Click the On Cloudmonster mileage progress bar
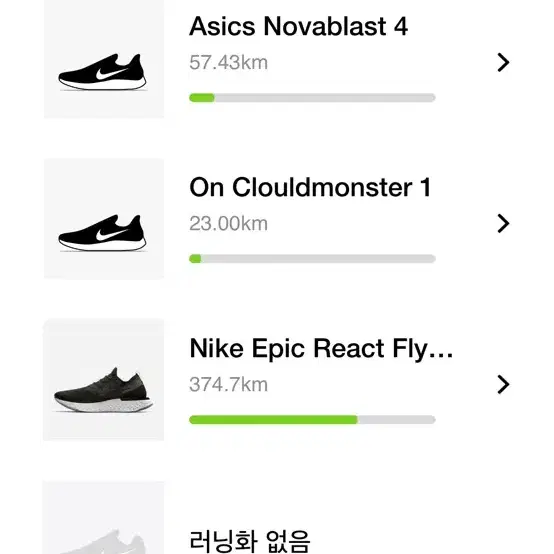554x554 pixels. (312, 259)
